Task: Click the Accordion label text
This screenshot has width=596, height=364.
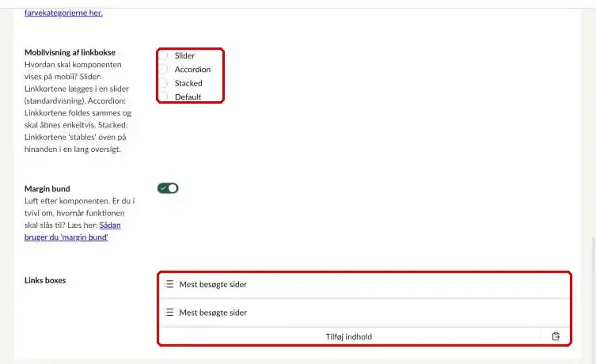Action: click(x=192, y=70)
